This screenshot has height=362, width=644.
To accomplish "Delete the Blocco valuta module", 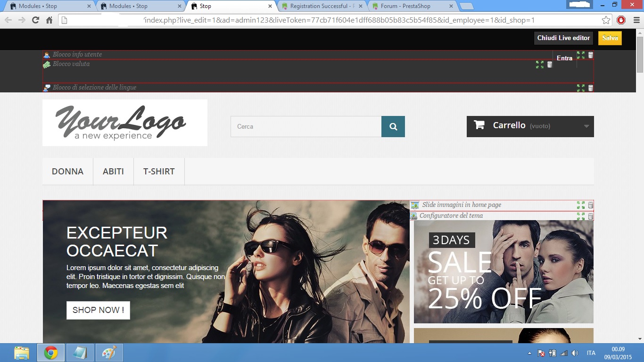I will pos(550,65).
